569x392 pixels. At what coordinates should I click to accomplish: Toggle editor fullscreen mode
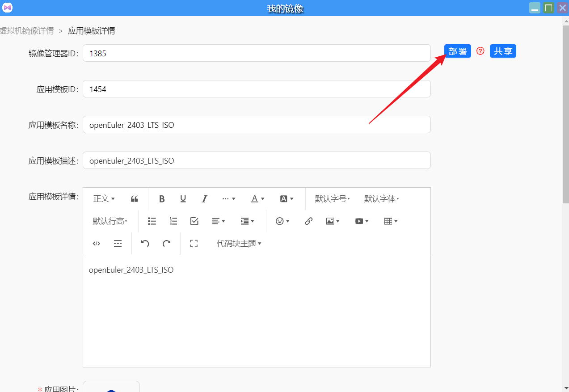[194, 244]
